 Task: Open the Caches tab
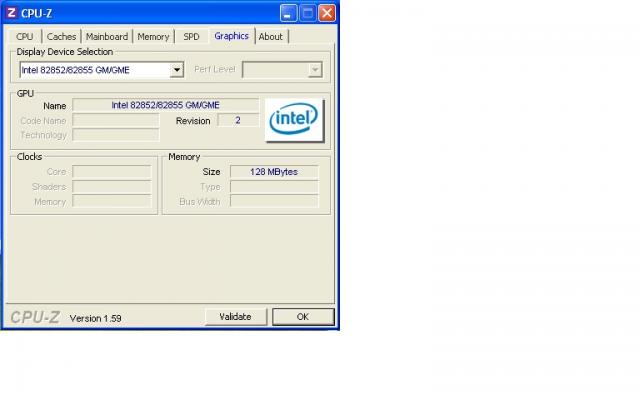point(61,37)
